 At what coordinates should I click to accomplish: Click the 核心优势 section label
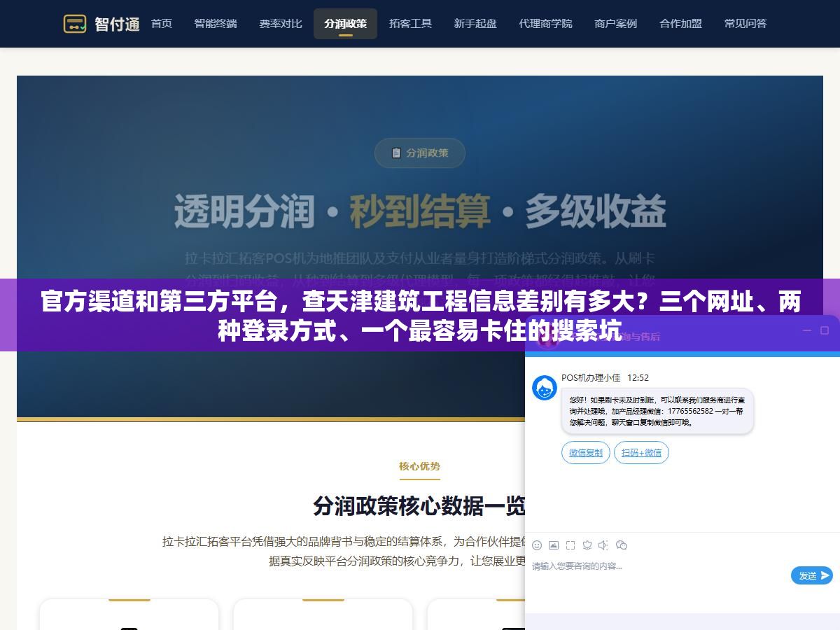(420, 466)
